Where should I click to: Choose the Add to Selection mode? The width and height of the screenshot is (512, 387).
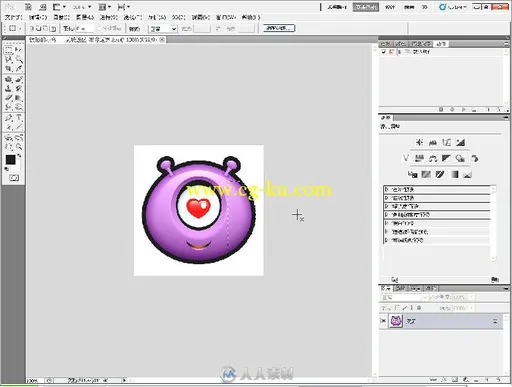point(39,29)
